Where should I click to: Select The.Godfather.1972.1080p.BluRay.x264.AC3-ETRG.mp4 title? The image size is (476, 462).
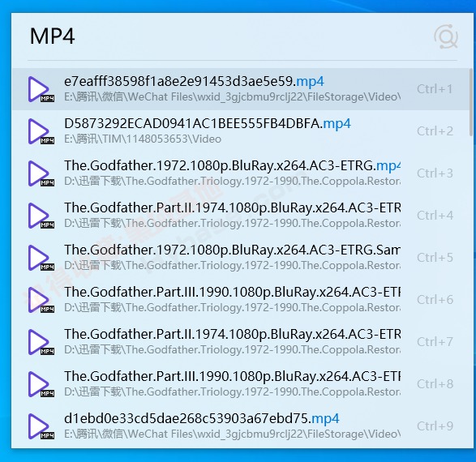click(232, 165)
